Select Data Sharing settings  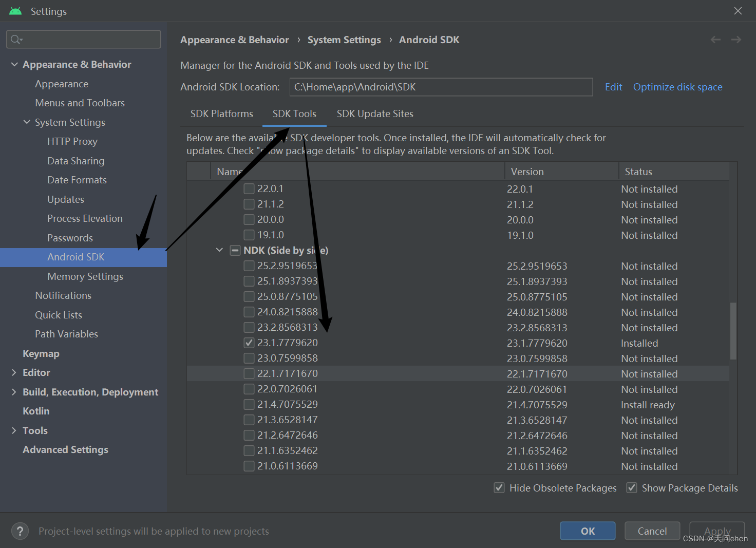pos(76,161)
